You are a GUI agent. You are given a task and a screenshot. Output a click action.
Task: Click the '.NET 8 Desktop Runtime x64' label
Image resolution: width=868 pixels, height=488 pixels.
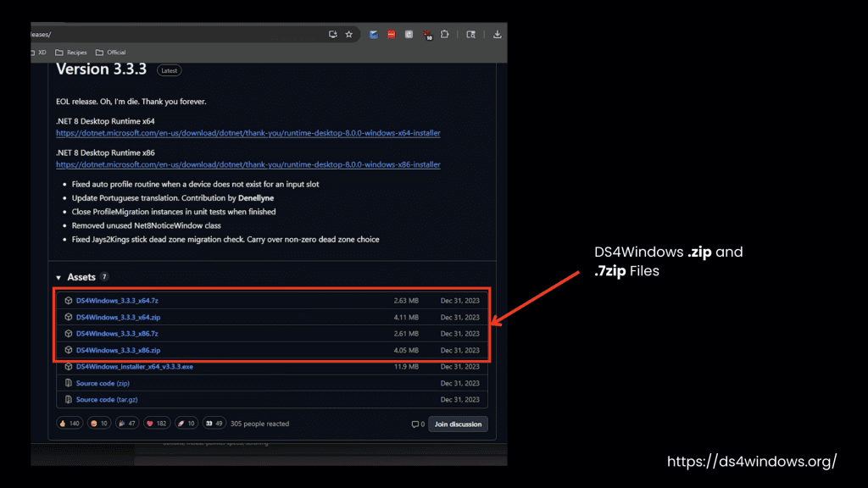[x=105, y=121]
